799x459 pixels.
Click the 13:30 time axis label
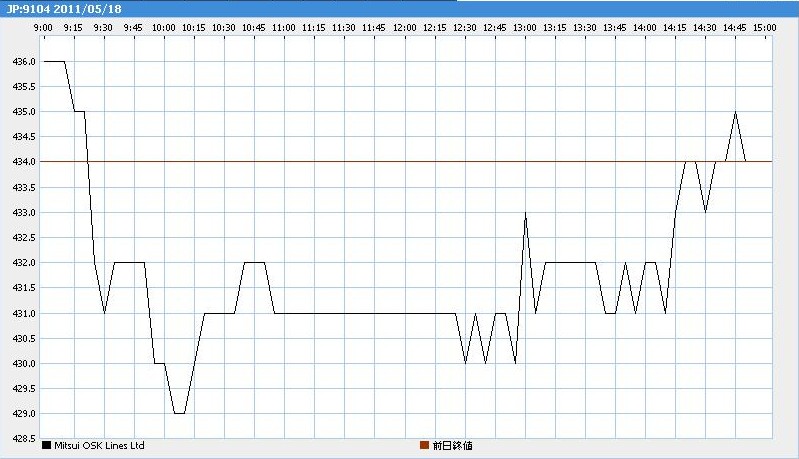[x=585, y=28]
